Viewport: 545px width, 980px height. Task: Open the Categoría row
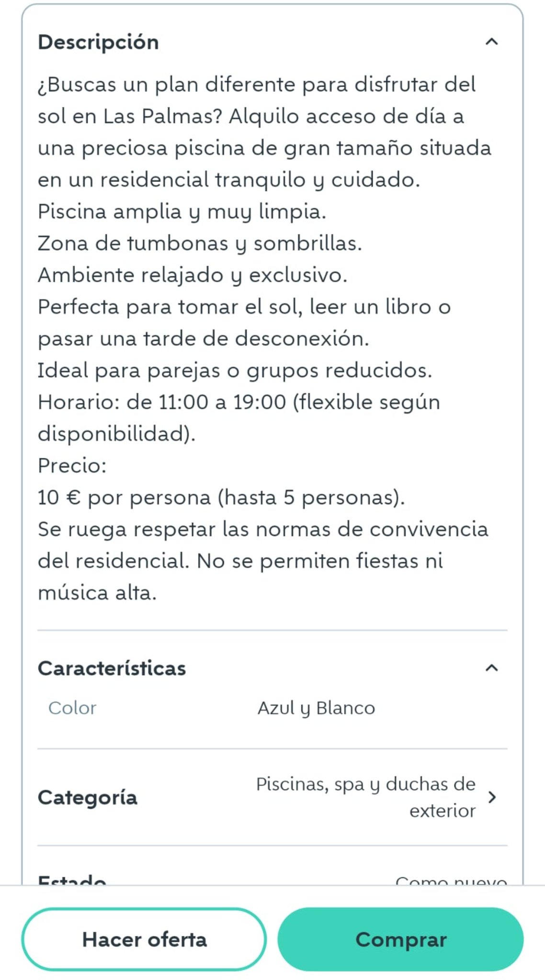coord(272,797)
